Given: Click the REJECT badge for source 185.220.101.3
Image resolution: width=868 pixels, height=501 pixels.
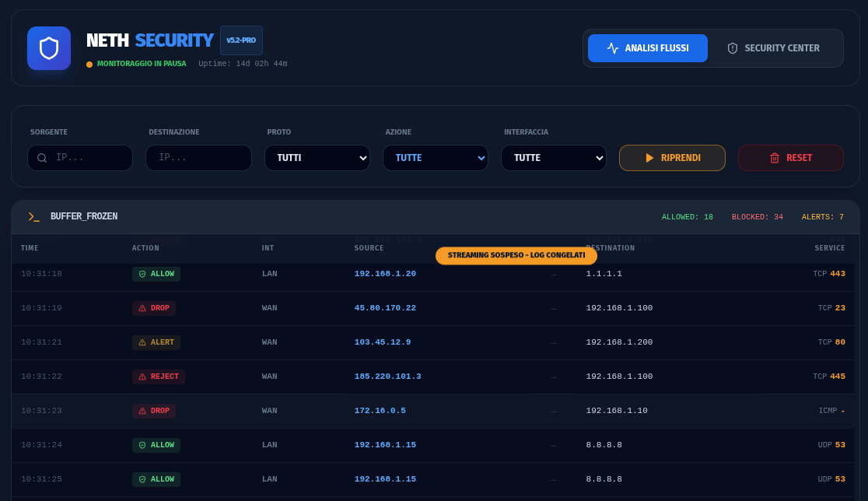Looking at the screenshot, I should (158, 377).
